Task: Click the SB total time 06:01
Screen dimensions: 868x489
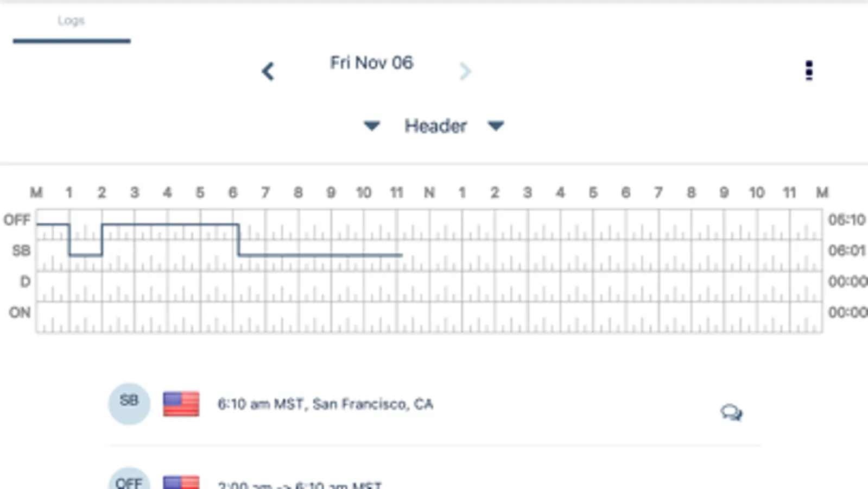Action: pos(846,250)
